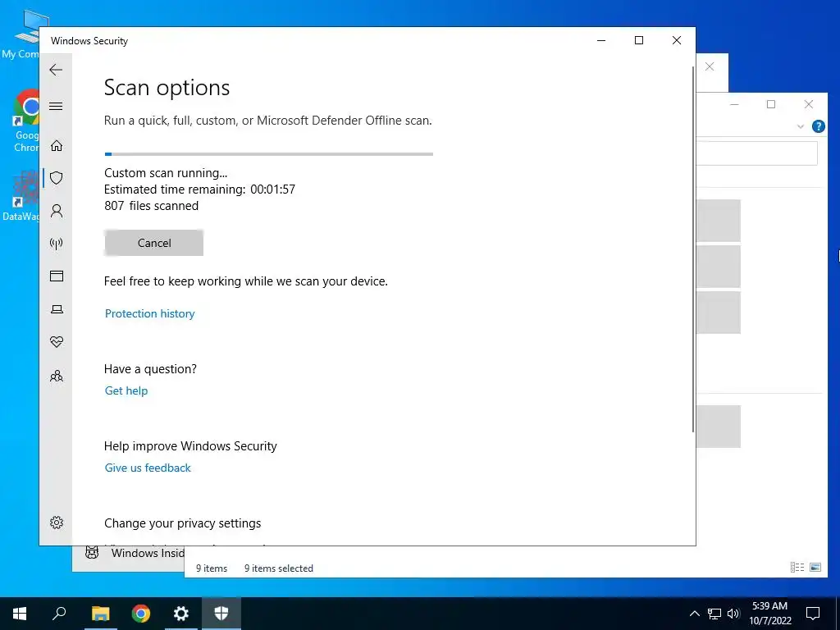Minimize the Windows Security window
Viewport: 840px width, 630px height.
click(601, 40)
